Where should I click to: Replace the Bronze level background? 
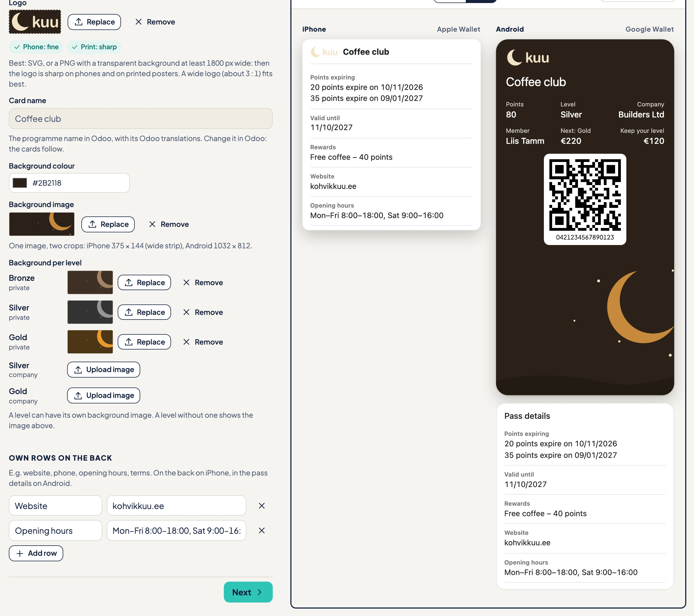tap(144, 282)
